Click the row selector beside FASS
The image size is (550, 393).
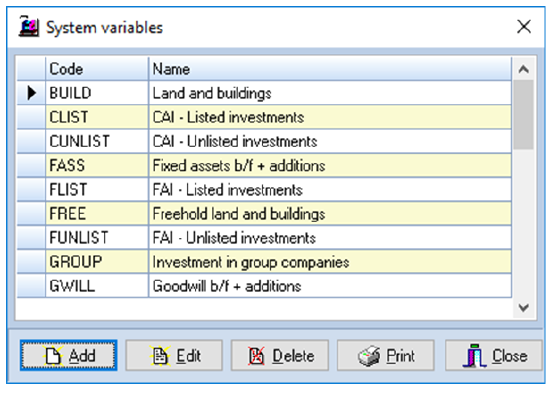tap(31, 166)
